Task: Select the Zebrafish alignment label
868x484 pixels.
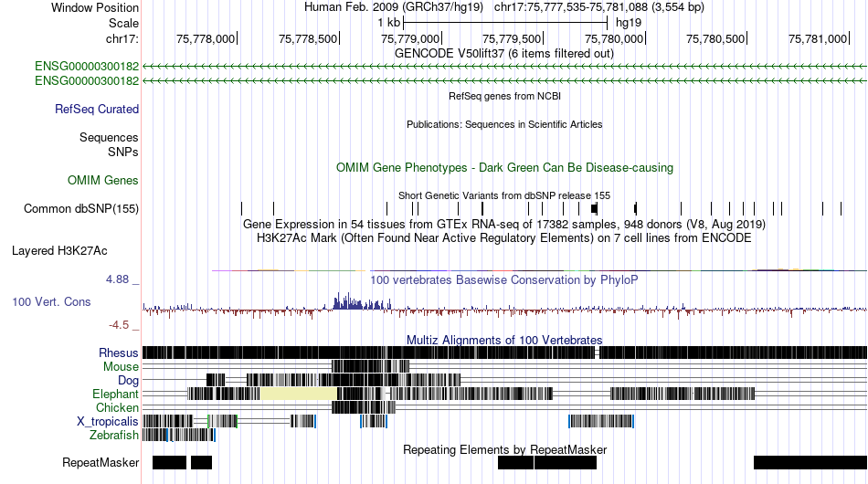Action: click(114, 436)
